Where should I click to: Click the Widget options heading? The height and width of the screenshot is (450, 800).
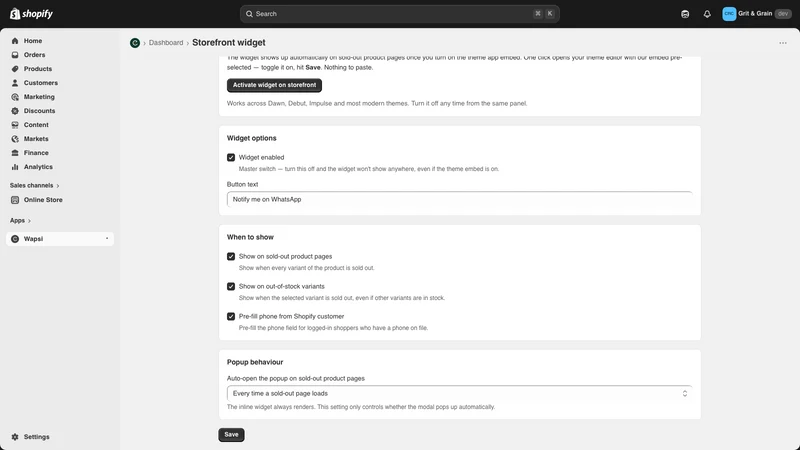click(x=252, y=138)
